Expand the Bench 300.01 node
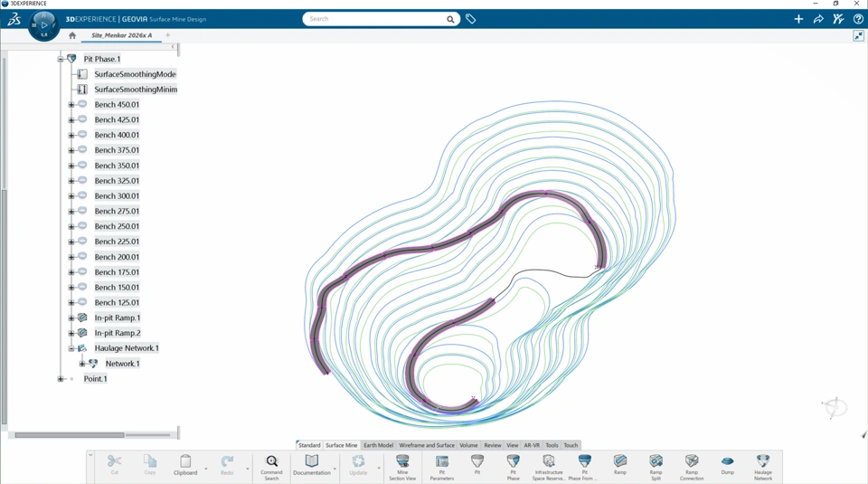This screenshot has width=868, height=484. click(x=71, y=196)
